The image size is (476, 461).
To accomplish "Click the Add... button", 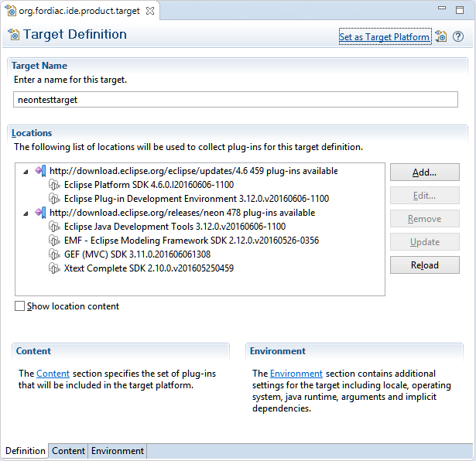I will point(425,172).
